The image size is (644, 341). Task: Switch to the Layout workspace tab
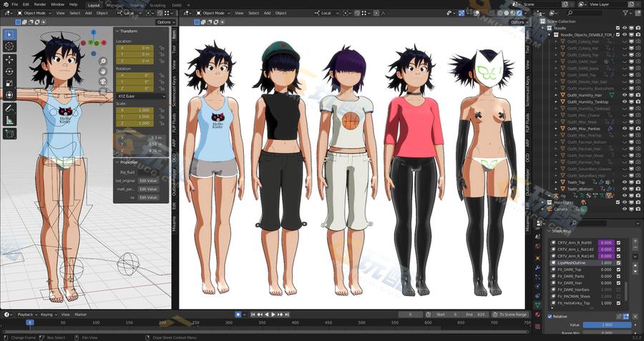point(94,5)
